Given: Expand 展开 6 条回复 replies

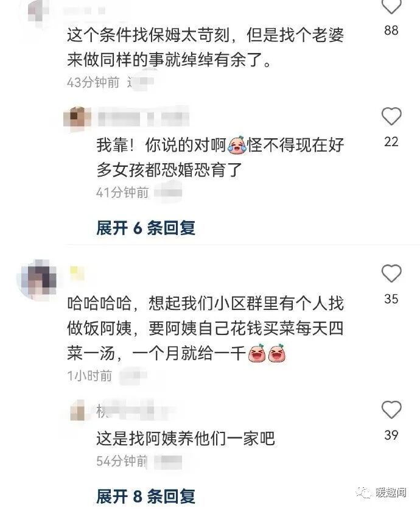Looking at the screenshot, I should point(145,228).
